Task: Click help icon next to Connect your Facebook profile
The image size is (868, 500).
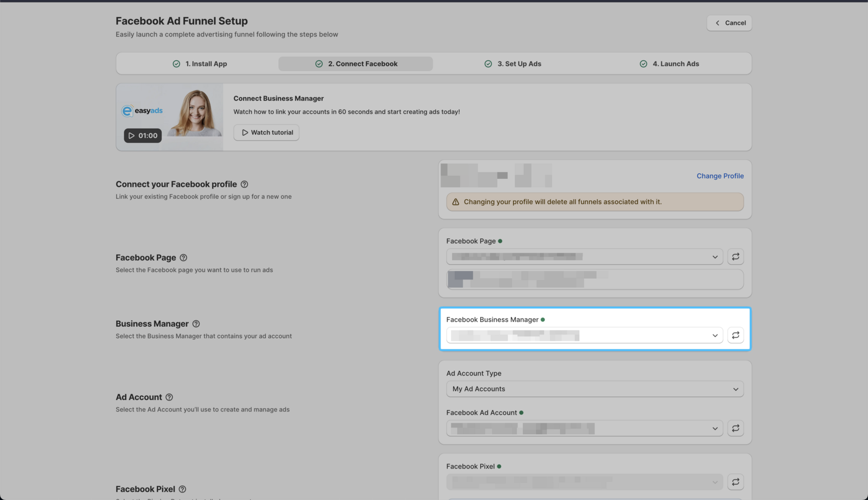Action: click(x=244, y=185)
